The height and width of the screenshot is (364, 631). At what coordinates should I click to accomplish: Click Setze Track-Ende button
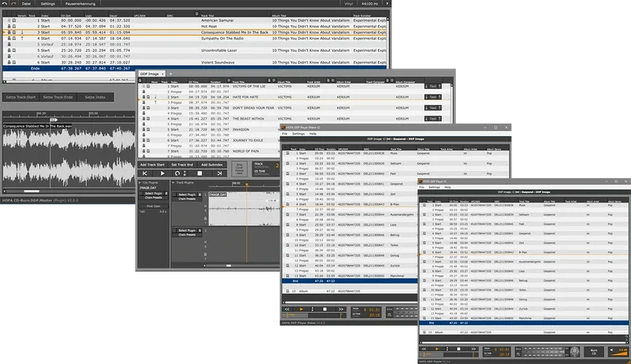[58, 97]
